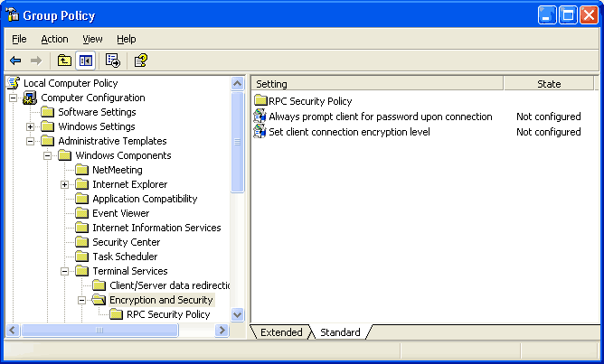The width and height of the screenshot is (604, 364).
Task: Click the 'RPC Security Policy' text in right pane
Action: 310,101
